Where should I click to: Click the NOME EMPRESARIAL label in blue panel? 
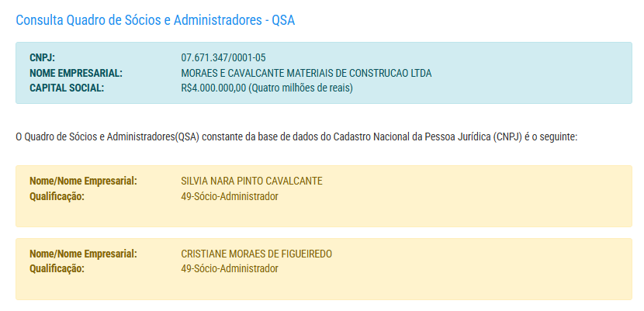point(76,73)
